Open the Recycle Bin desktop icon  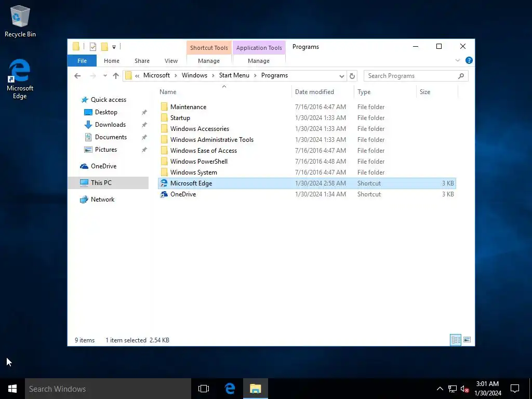(20, 21)
